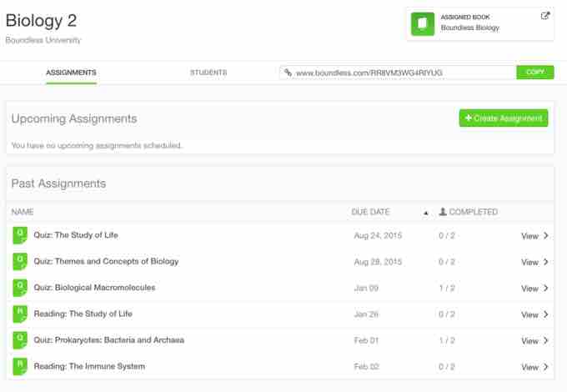Click quiz icon for Prokaryotes: Bacteria and Archaea
This screenshot has width=567, height=392.
pyautogui.click(x=19, y=340)
